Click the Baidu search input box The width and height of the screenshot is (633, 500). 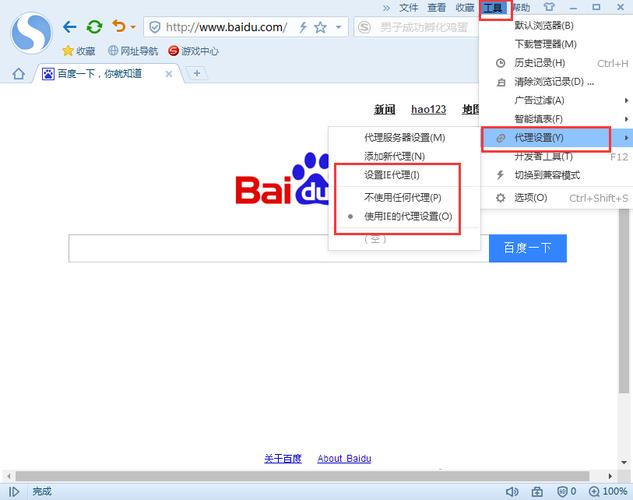tap(279, 248)
